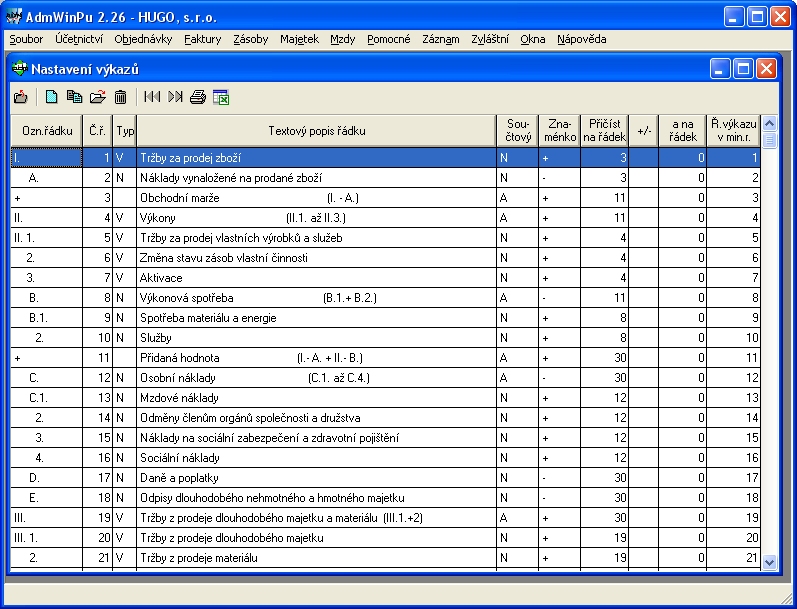Select row Spotřeba materiálu a energie
Screen dimensions: 797x609
(x=385, y=318)
